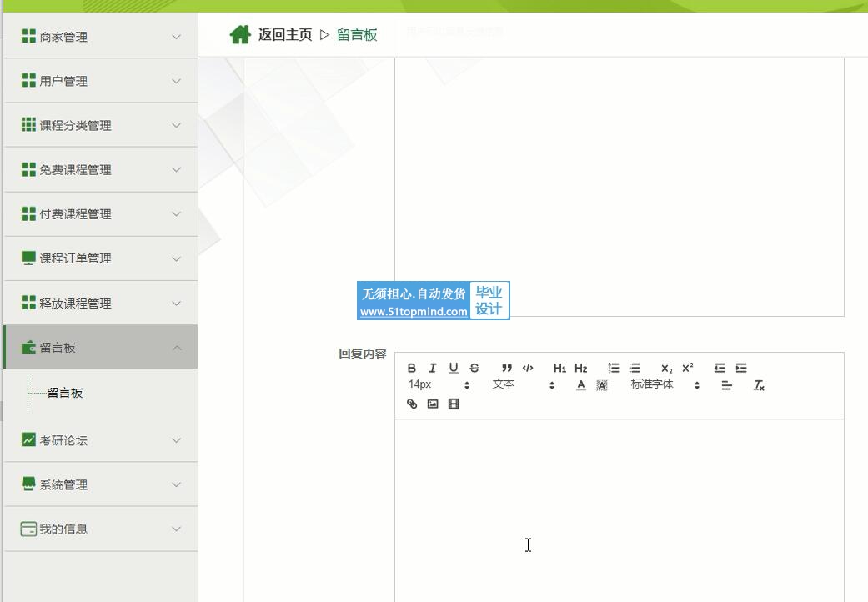The height and width of the screenshot is (602, 868).
Task: Insert a hyperlink using the link icon
Action: (412, 404)
